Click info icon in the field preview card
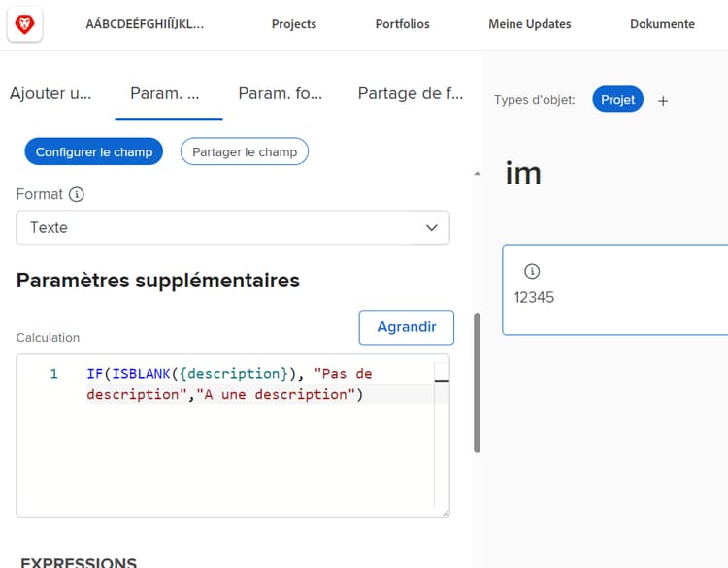 point(532,271)
